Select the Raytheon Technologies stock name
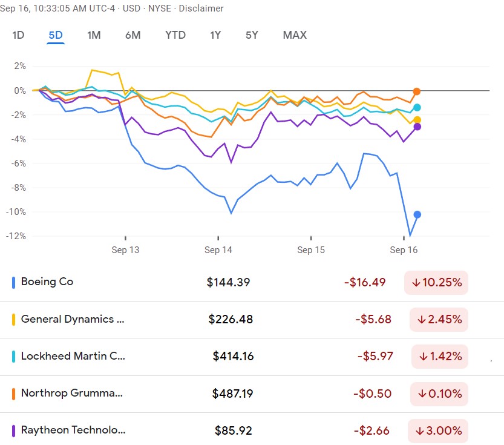504x445 pixels. [73, 430]
